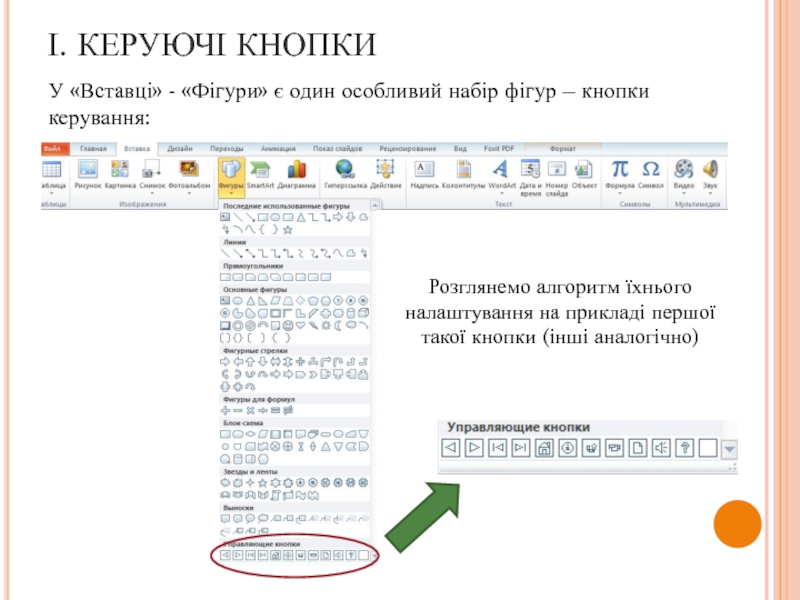
Task: Click the Символ (omega) icon
Action: pyautogui.click(x=651, y=169)
